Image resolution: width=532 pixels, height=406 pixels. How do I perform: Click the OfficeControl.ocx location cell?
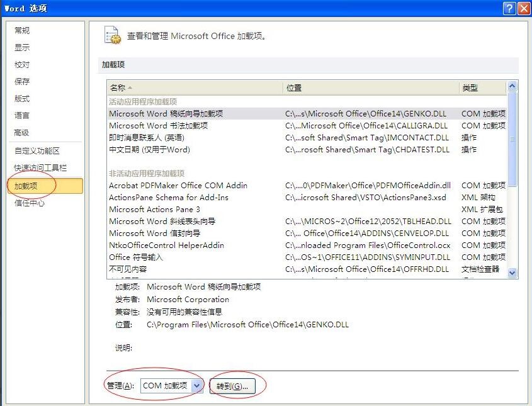(368, 245)
